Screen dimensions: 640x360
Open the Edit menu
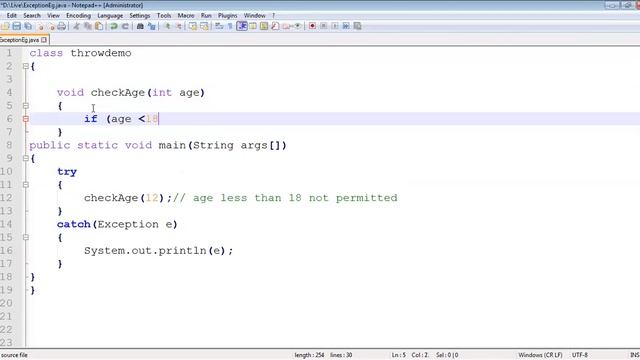(12, 16)
